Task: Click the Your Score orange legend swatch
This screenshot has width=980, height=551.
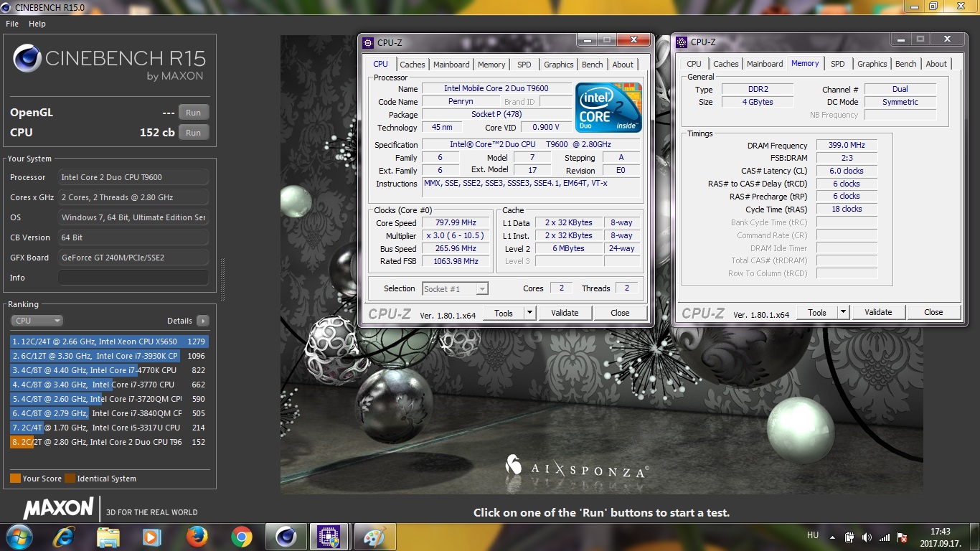Action: click(x=15, y=479)
